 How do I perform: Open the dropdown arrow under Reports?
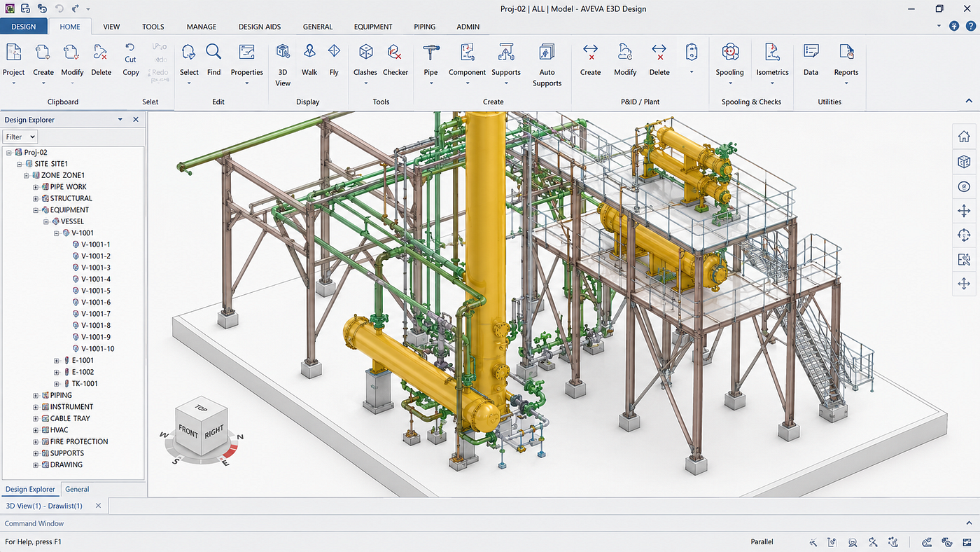pos(846,83)
